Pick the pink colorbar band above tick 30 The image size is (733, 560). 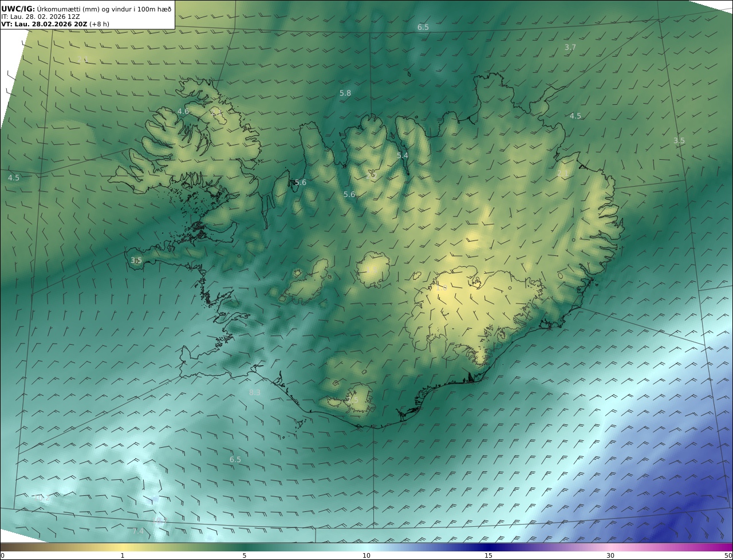point(610,547)
